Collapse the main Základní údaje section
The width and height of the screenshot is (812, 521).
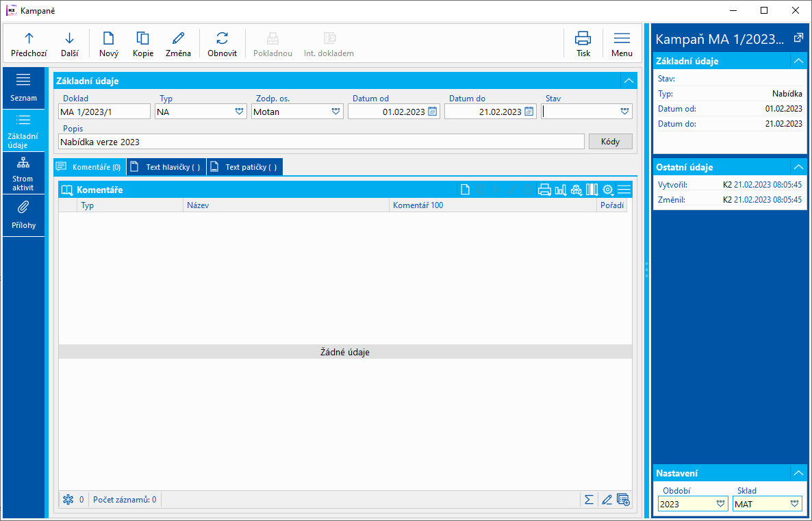tap(629, 81)
